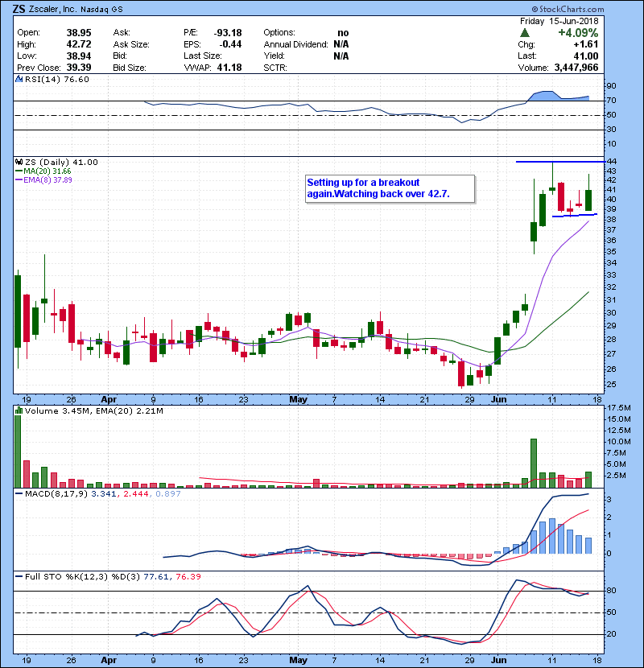The image size is (644, 668).
Task: Click the RSI indicator icon beside RSI(14)
Action: (19, 79)
